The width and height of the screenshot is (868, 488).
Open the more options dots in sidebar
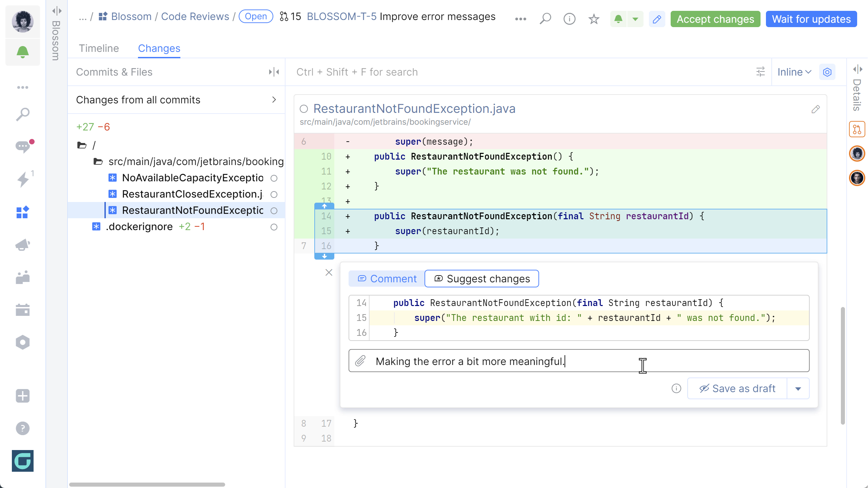(23, 87)
